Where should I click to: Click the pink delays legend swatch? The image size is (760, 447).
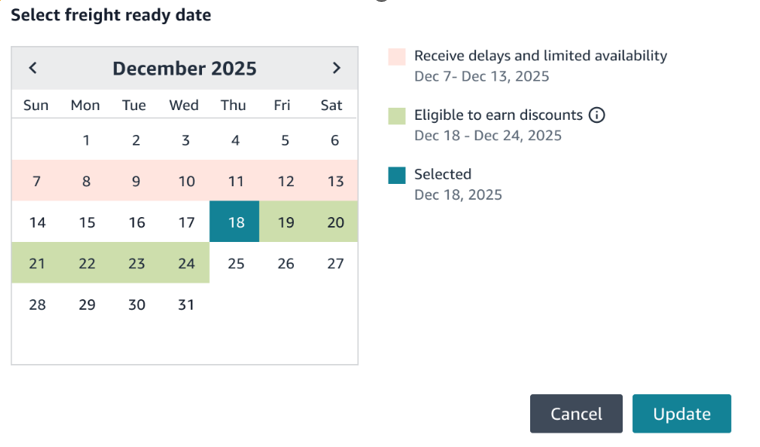pyautogui.click(x=397, y=57)
